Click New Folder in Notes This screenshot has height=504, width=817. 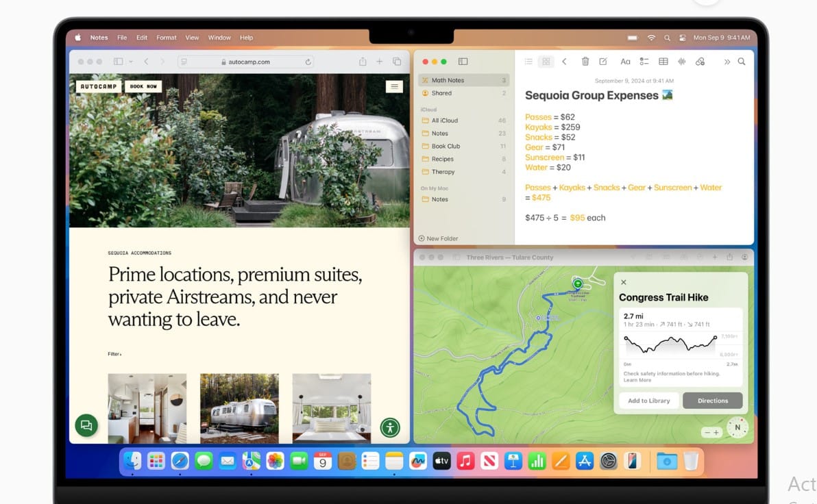point(438,238)
